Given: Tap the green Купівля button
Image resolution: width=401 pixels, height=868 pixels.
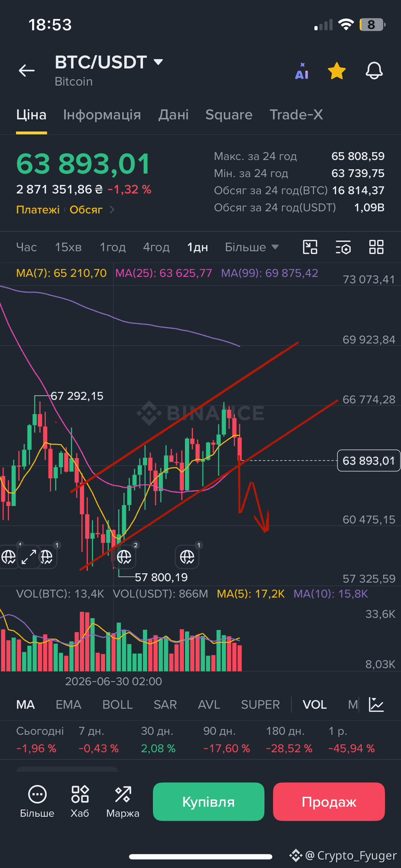Looking at the screenshot, I should point(209,802).
